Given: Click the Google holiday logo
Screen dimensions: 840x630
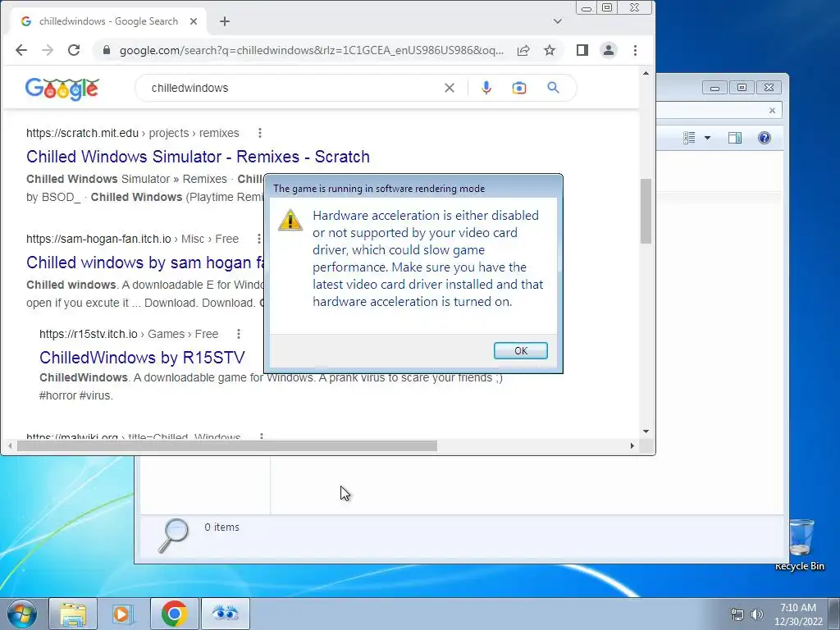Looking at the screenshot, I should click(x=62, y=89).
